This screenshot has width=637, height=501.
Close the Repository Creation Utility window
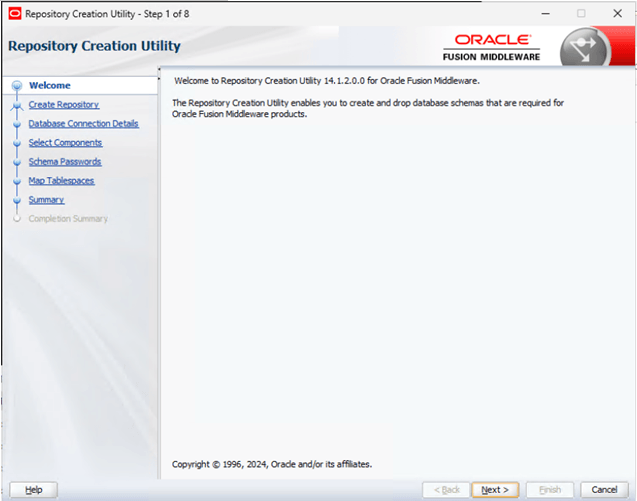tap(618, 13)
